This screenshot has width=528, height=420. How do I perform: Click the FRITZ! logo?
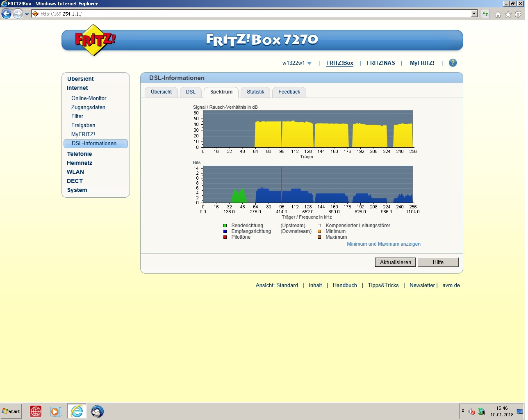pyautogui.click(x=95, y=40)
